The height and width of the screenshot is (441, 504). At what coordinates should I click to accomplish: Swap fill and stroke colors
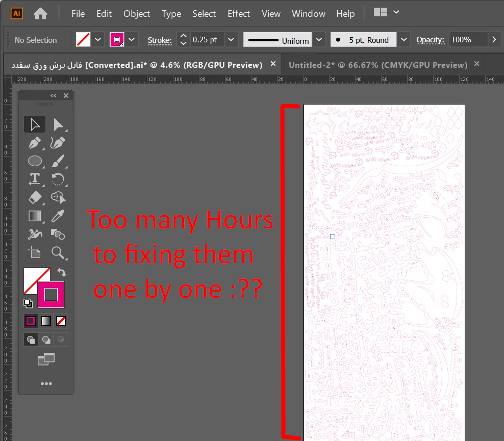[x=62, y=273]
